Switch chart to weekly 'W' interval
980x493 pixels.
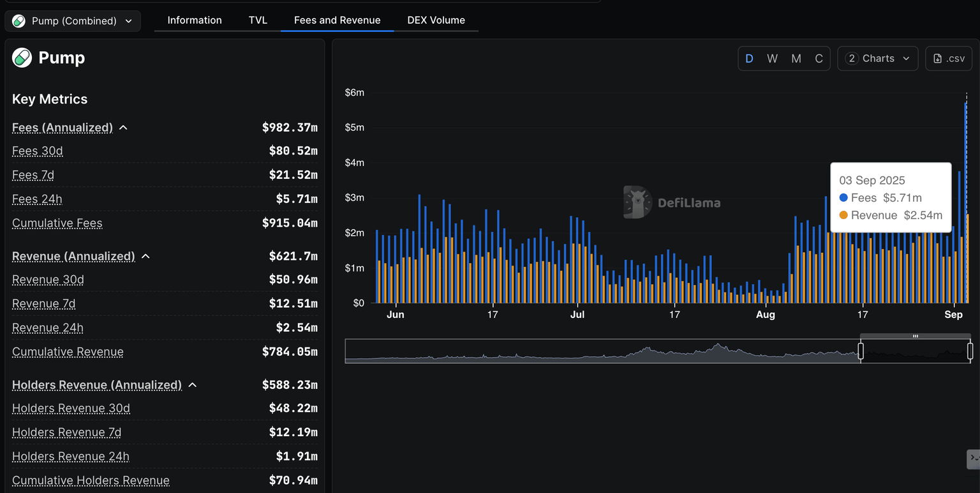[x=772, y=58]
